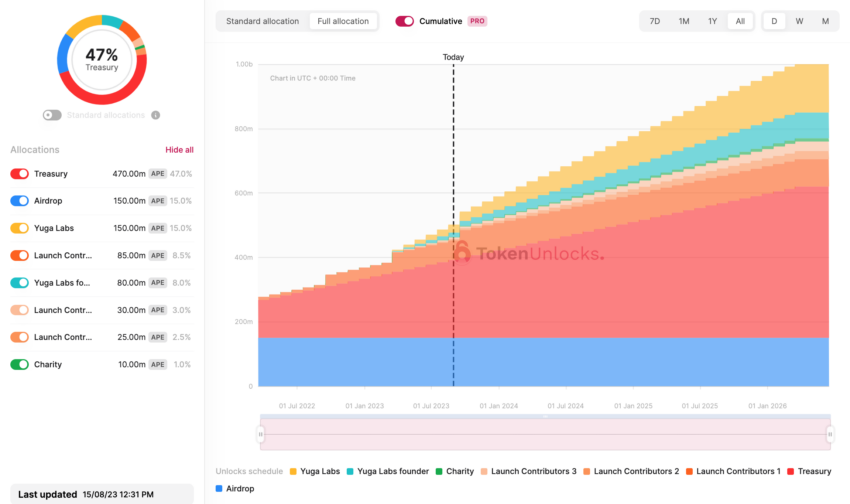The height and width of the screenshot is (504, 850).
Task: Click the Treasury legend red square
Action: click(790, 471)
